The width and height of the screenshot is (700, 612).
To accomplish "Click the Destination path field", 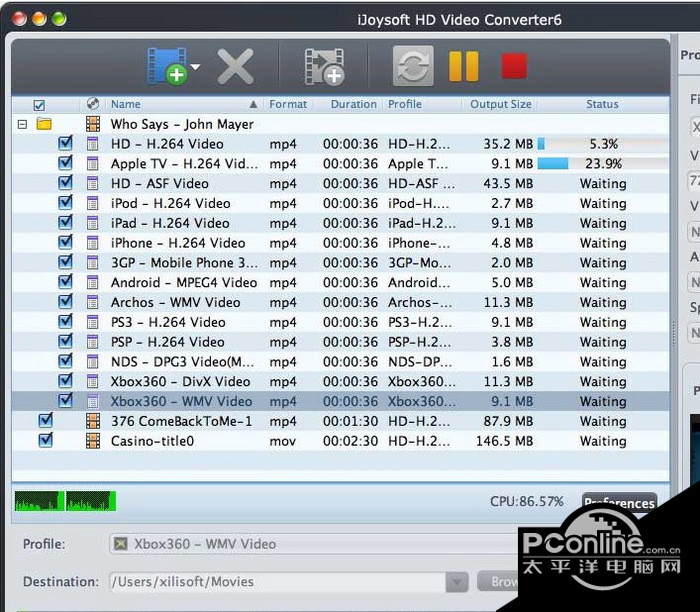I will coord(278,582).
